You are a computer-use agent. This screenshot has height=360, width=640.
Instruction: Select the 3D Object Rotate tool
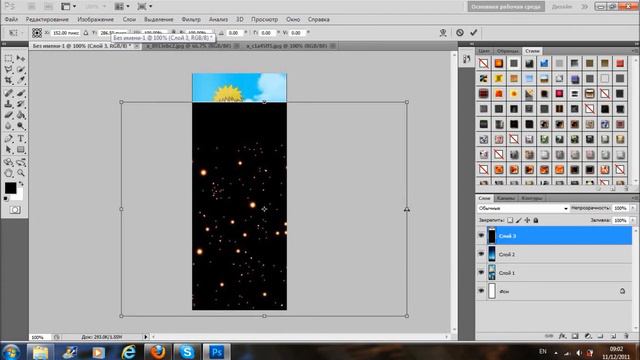9,162
